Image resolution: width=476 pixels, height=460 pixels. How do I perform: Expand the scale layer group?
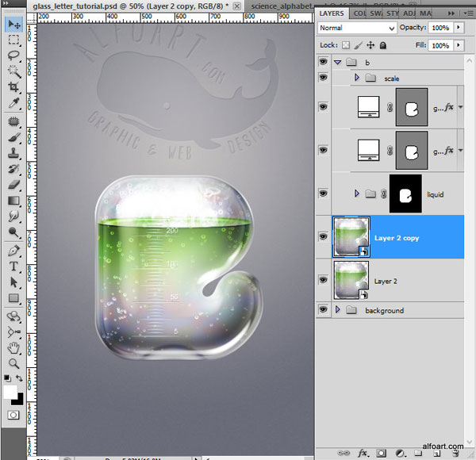point(357,78)
